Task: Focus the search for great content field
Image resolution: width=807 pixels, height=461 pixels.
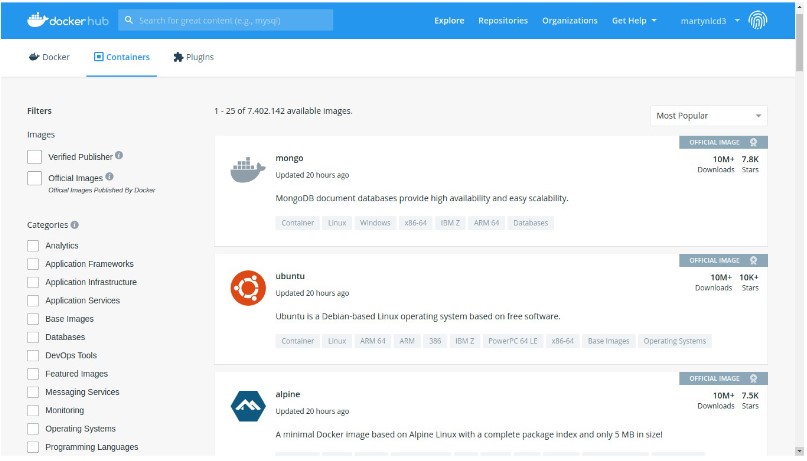Action: click(225, 20)
